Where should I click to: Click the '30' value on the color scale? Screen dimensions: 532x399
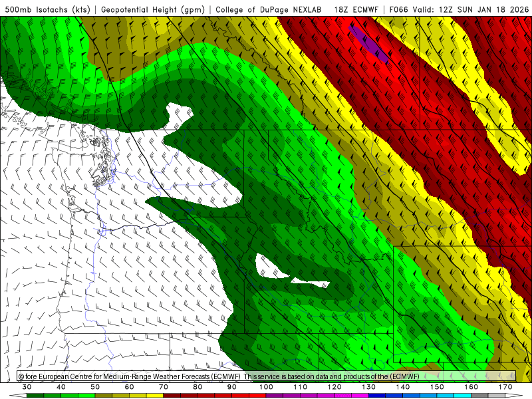[x=27, y=387]
